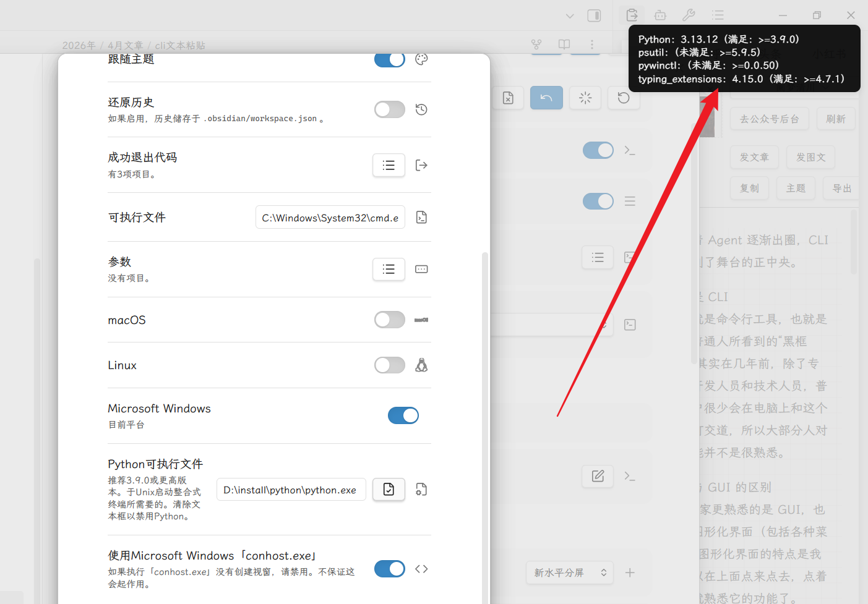Click the history clock icon beside 还原历史
This screenshot has height=604, width=868.
pyautogui.click(x=421, y=109)
